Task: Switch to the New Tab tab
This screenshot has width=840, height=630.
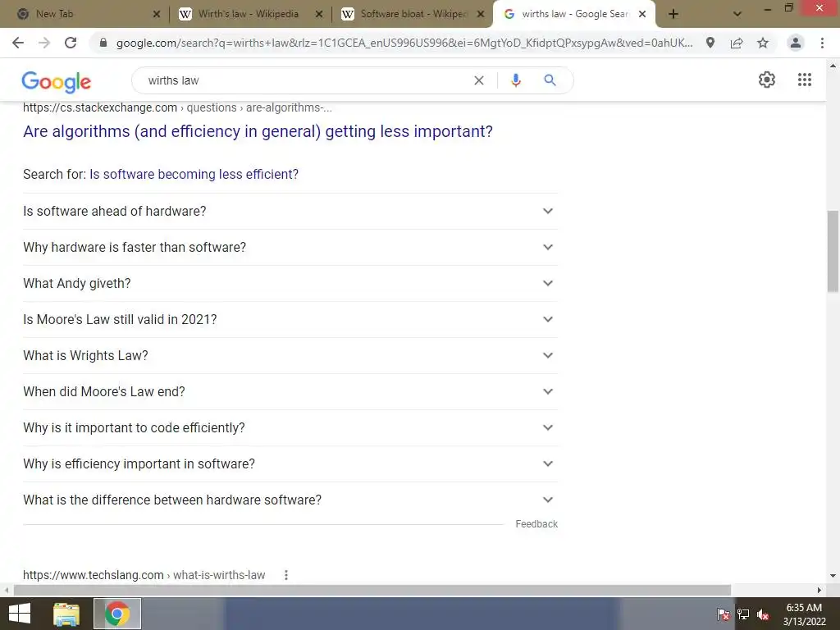Action: coord(85,14)
